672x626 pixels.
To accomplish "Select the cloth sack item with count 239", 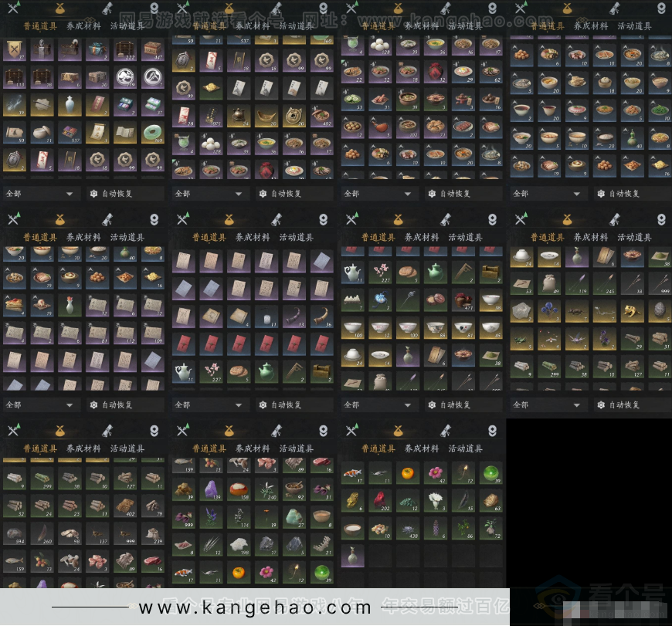I will coord(153,533).
